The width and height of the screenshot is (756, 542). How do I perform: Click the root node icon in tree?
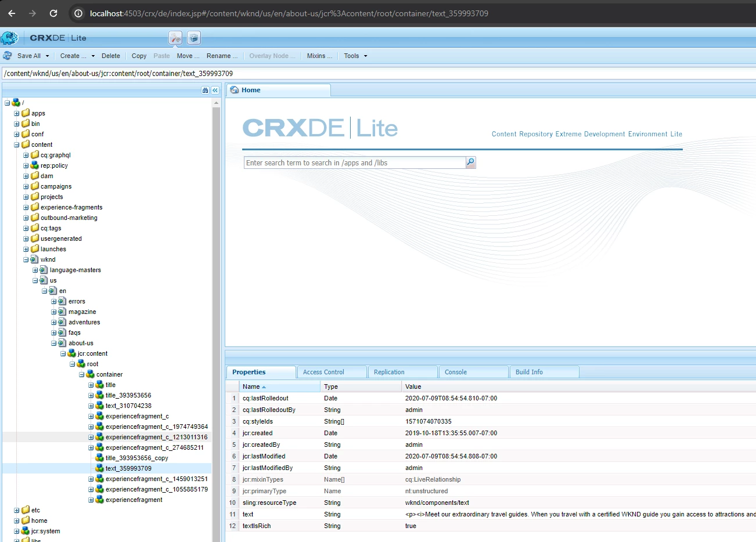tap(81, 364)
